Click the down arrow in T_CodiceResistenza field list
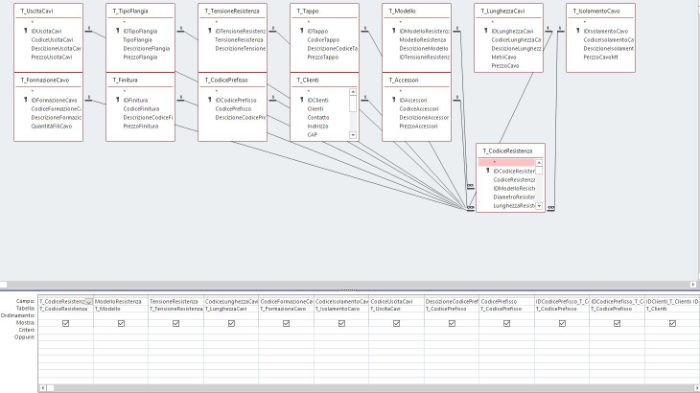 (x=539, y=206)
